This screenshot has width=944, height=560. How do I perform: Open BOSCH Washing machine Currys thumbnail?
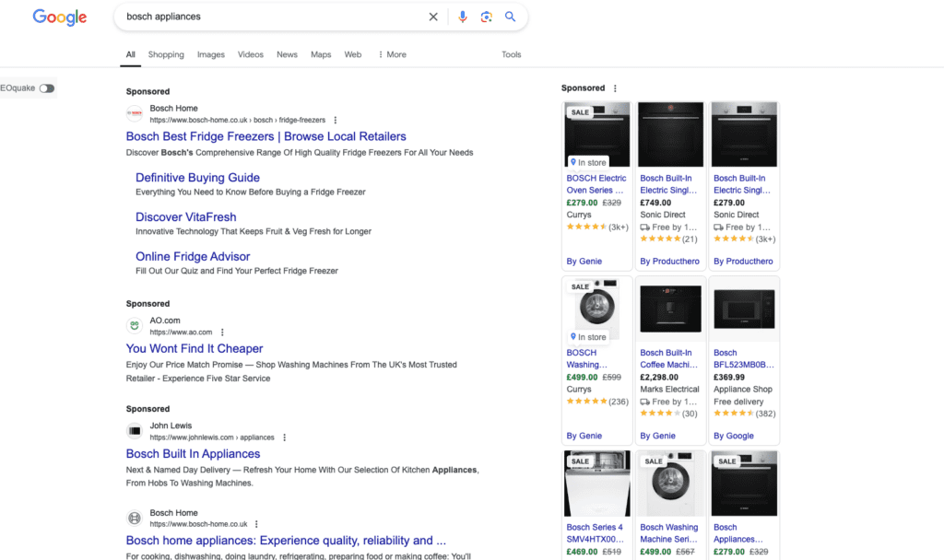point(597,309)
